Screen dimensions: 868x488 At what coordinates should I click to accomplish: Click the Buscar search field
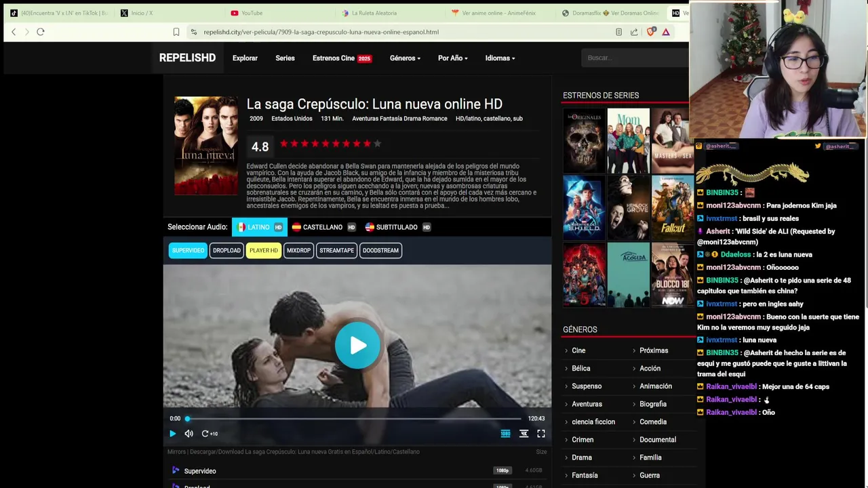click(x=635, y=58)
